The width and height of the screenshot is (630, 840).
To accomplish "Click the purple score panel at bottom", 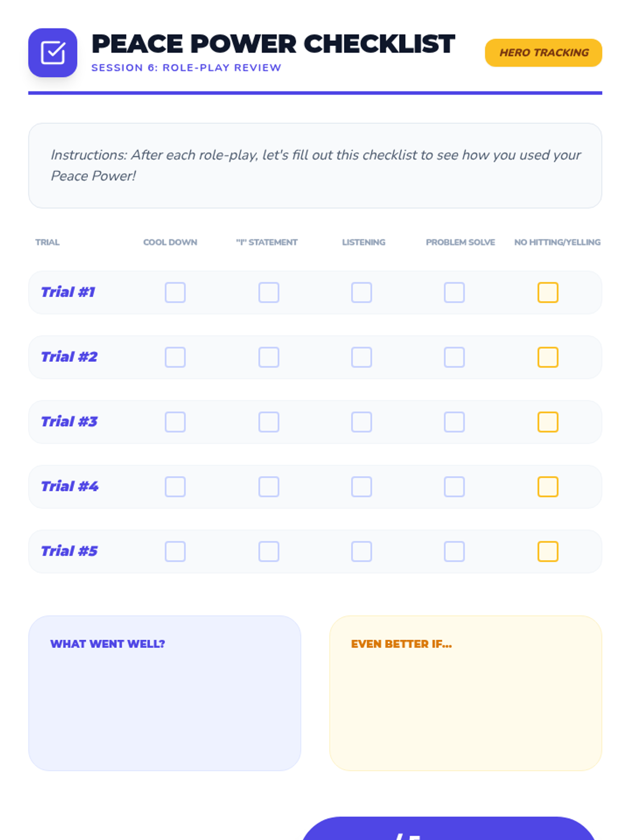I will (449, 829).
